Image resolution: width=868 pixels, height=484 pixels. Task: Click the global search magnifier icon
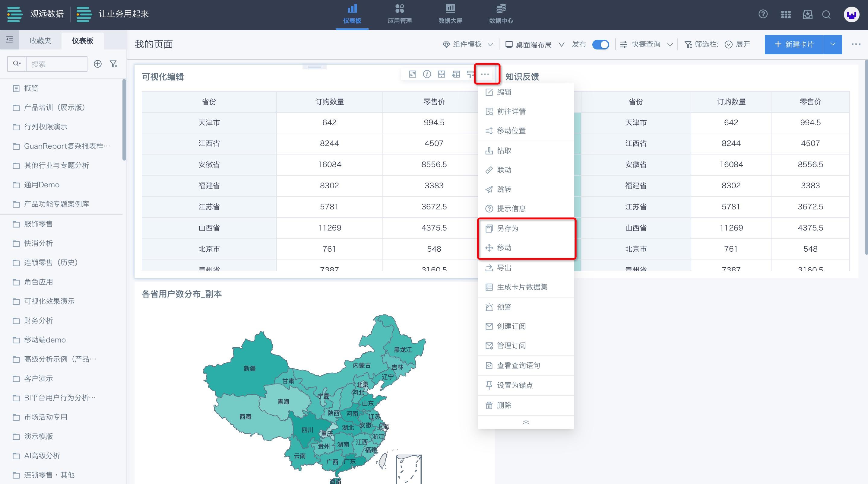[x=826, y=14]
